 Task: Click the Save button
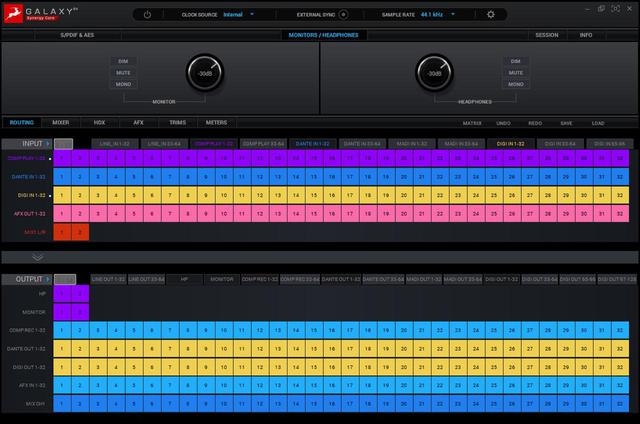tap(566, 123)
